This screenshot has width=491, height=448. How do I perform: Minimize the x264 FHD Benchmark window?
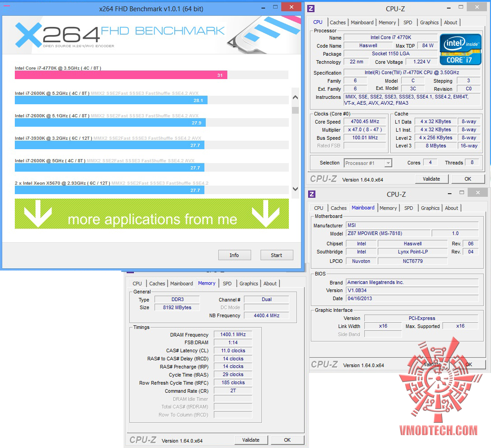point(263,8)
